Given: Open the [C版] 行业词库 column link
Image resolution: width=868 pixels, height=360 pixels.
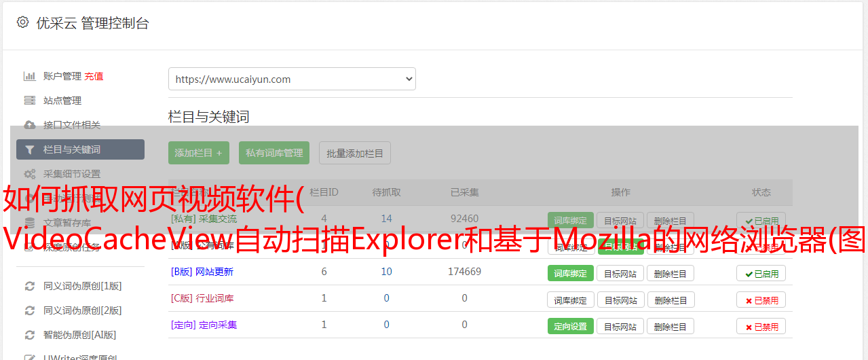Looking at the screenshot, I should tap(202, 298).
